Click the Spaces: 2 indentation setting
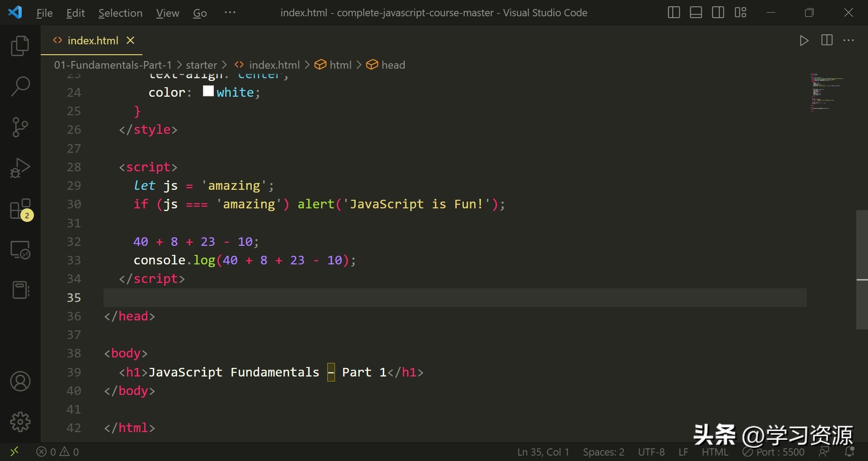The image size is (868, 461). point(604,452)
